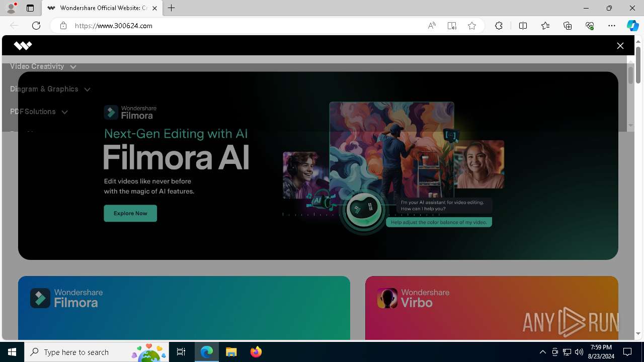This screenshot has width=644, height=362.
Task: Expand Diagram & Graphics menu
Action: 50,89
